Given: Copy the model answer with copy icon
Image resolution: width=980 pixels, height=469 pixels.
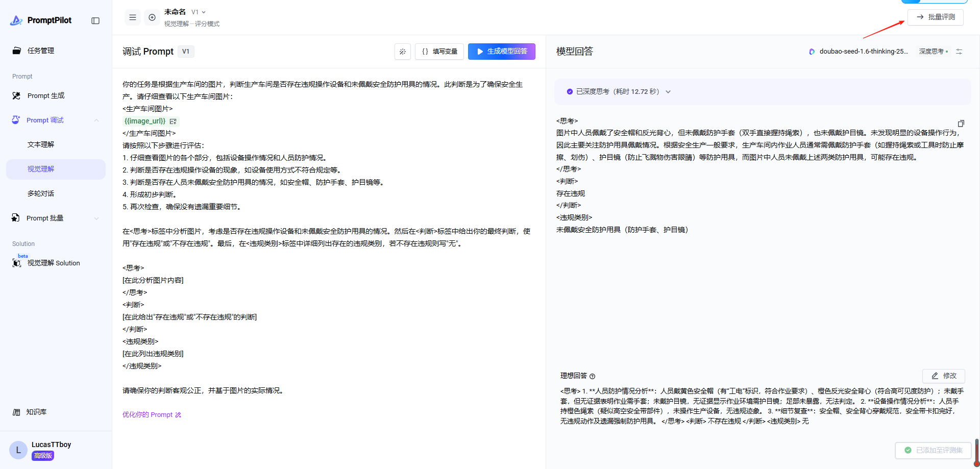Looking at the screenshot, I should [x=961, y=124].
